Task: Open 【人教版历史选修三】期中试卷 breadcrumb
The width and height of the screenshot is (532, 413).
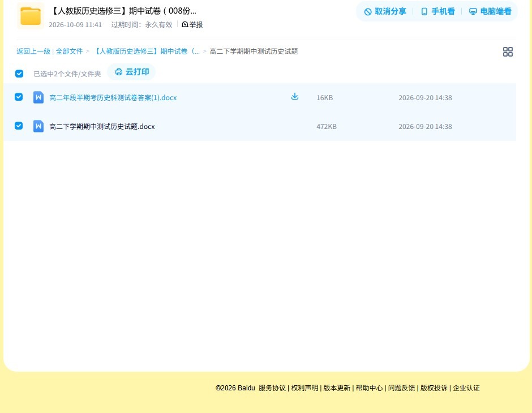Action: (146, 51)
